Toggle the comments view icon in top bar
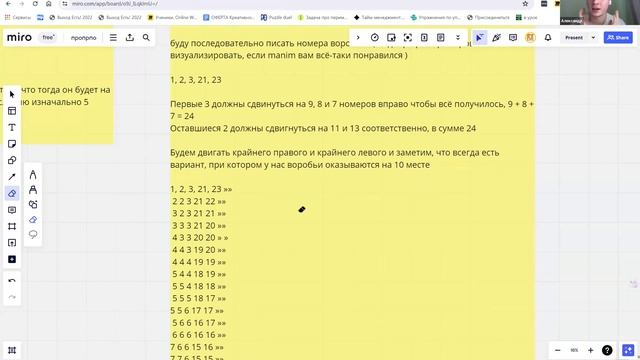The image size is (640, 360). pos(513,38)
